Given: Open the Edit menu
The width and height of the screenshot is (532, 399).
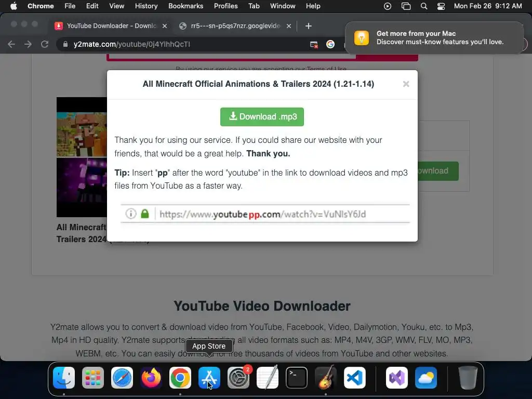Looking at the screenshot, I should tap(92, 6).
